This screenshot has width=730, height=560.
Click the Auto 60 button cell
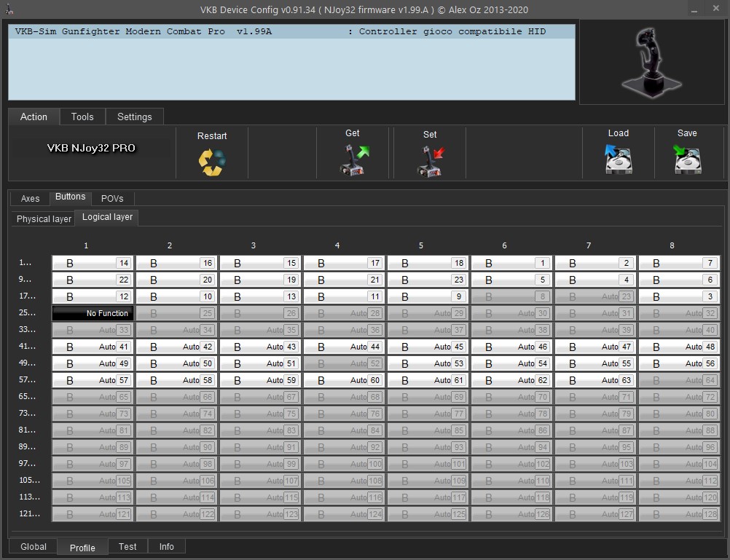pyautogui.click(x=344, y=380)
